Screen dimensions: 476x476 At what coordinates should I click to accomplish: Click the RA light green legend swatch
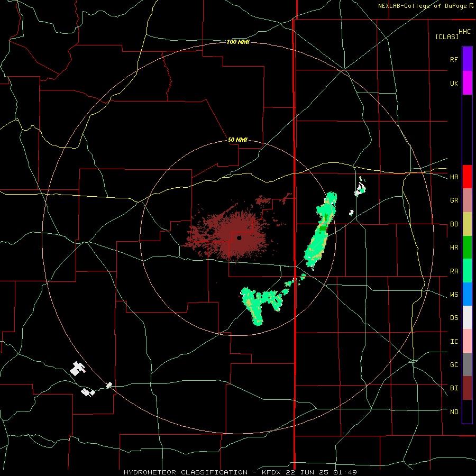[467, 271]
